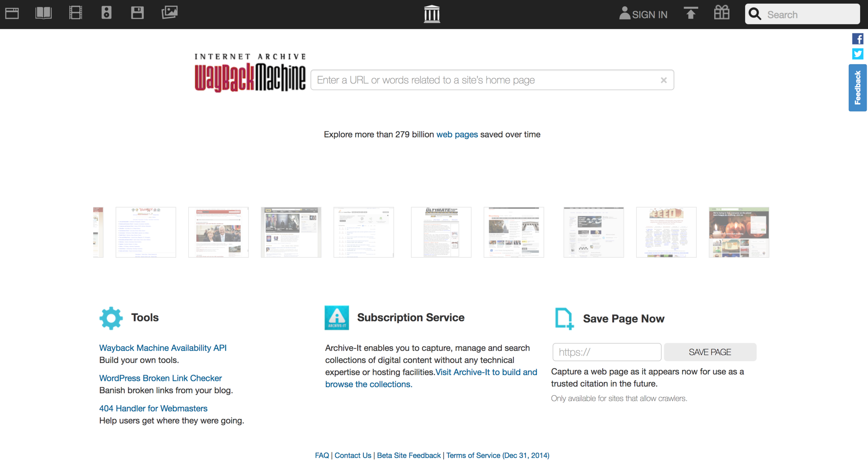
Task: Open the Web section icon
Action: point(12,13)
